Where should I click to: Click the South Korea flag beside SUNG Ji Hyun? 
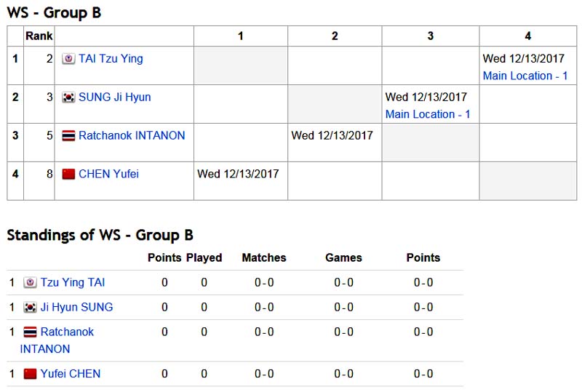coord(68,97)
